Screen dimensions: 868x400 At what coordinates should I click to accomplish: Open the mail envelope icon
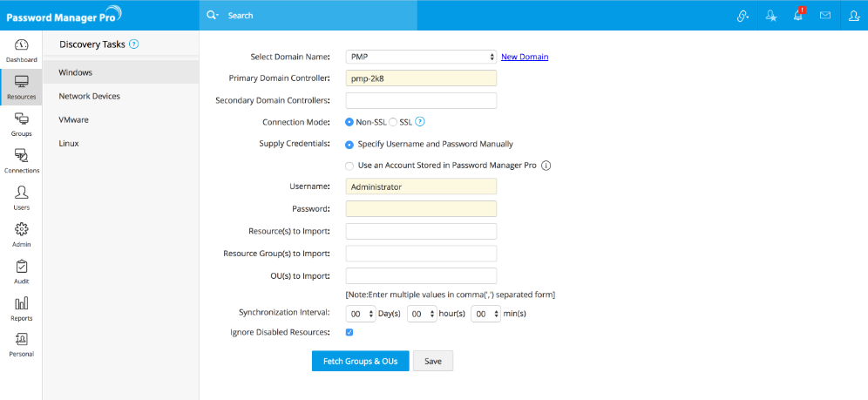(x=824, y=16)
